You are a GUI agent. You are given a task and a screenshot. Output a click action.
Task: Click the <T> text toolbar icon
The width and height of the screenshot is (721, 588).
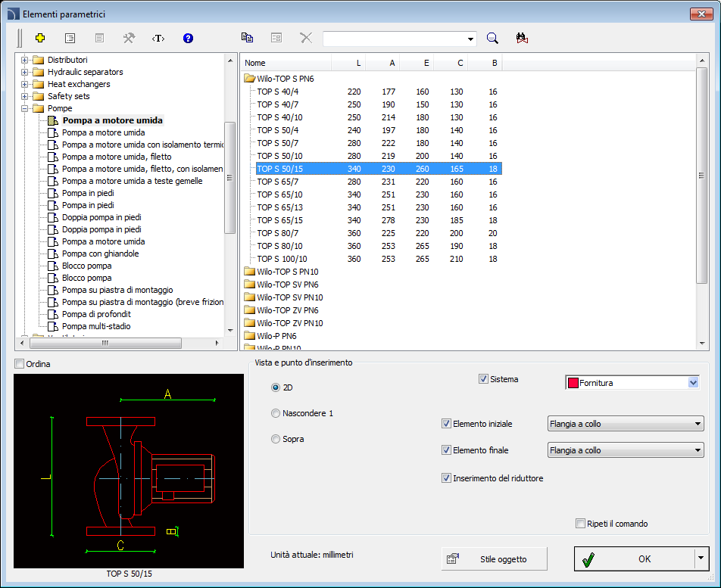(x=158, y=38)
